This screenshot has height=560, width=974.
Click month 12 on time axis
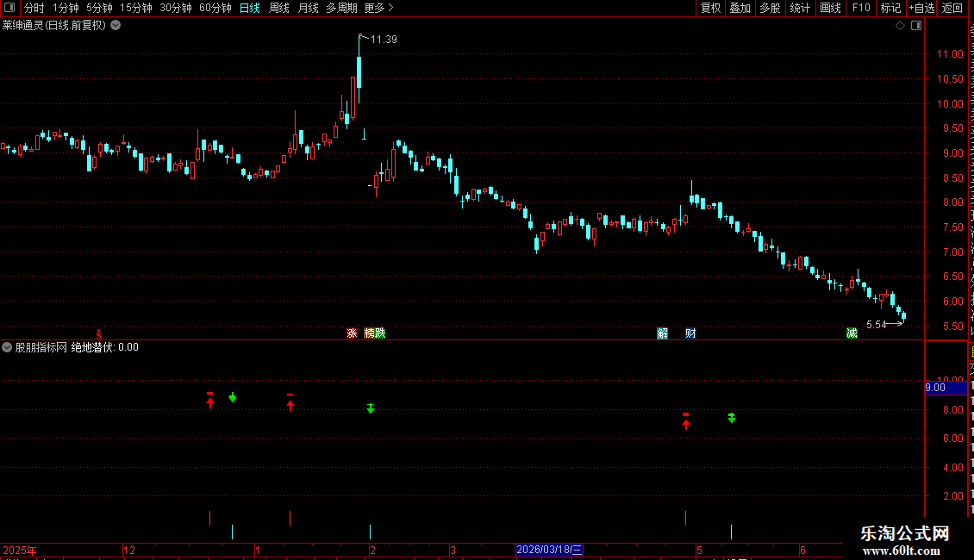click(129, 550)
